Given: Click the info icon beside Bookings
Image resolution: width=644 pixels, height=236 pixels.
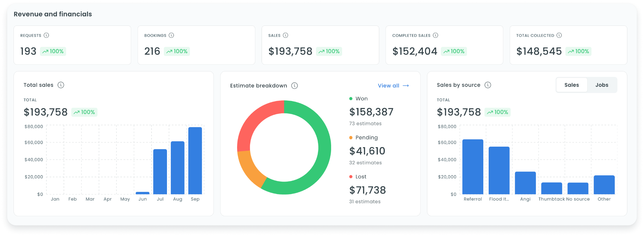Looking at the screenshot, I should point(171,35).
